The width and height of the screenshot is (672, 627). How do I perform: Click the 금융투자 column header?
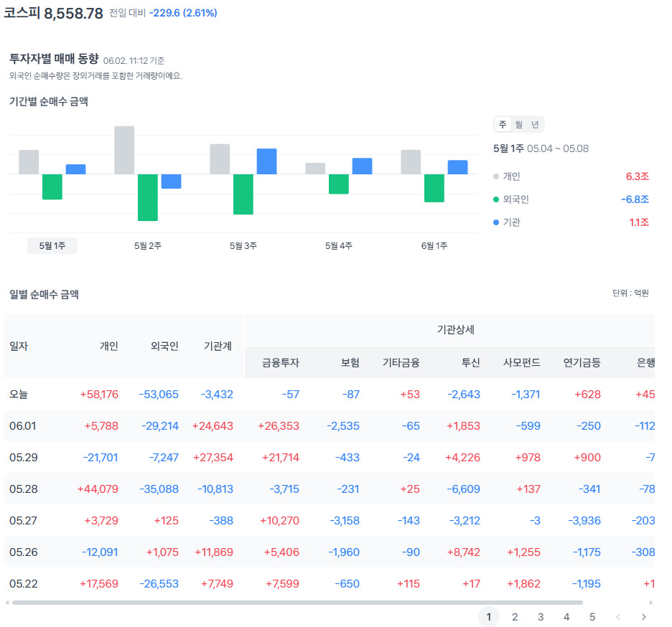pos(281,363)
